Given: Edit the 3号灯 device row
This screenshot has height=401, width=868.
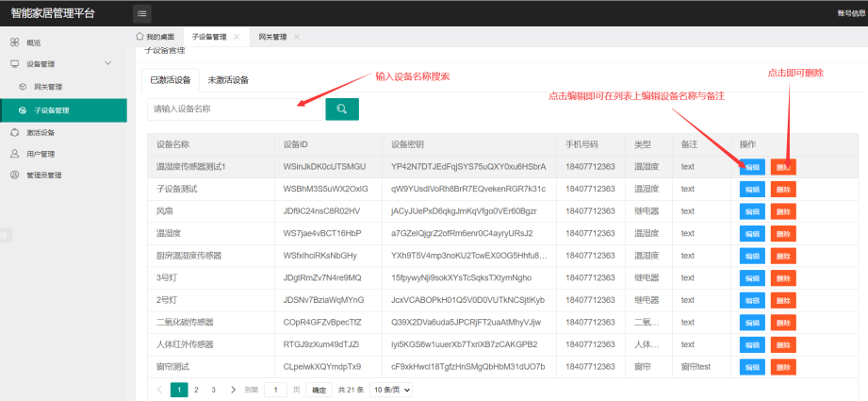Looking at the screenshot, I should (x=752, y=278).
